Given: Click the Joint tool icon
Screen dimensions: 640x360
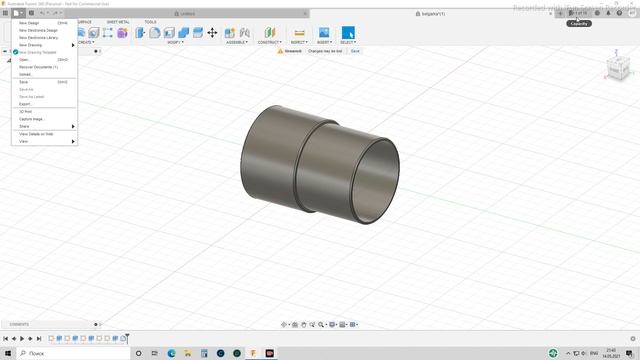Looking at the screenshot, I should click(244, 32).
